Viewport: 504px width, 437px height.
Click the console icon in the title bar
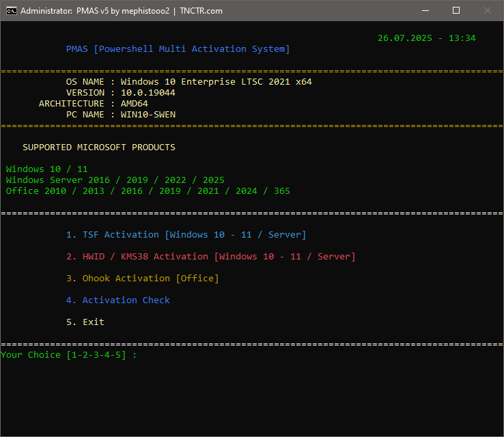[11, 11]
